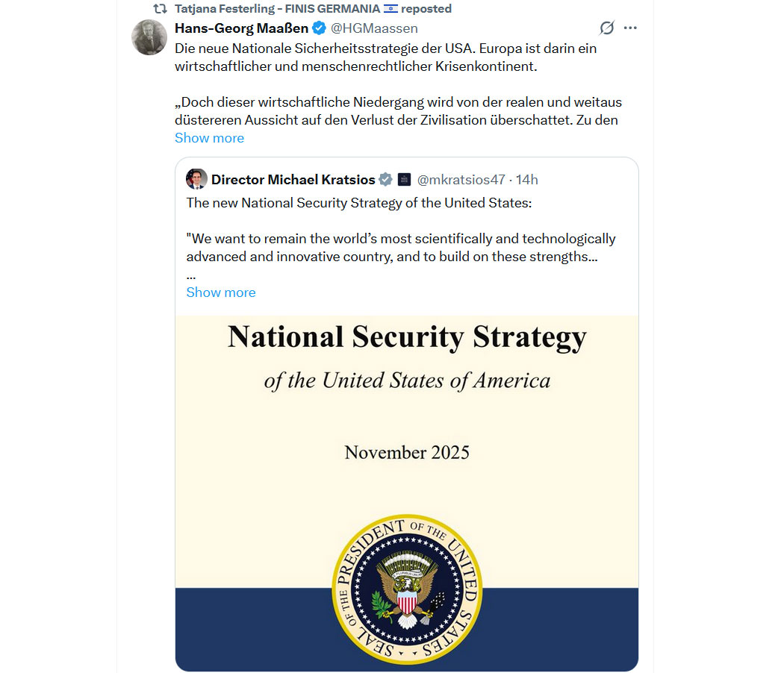Click the @HGMaassen handle

pos(374,28)
